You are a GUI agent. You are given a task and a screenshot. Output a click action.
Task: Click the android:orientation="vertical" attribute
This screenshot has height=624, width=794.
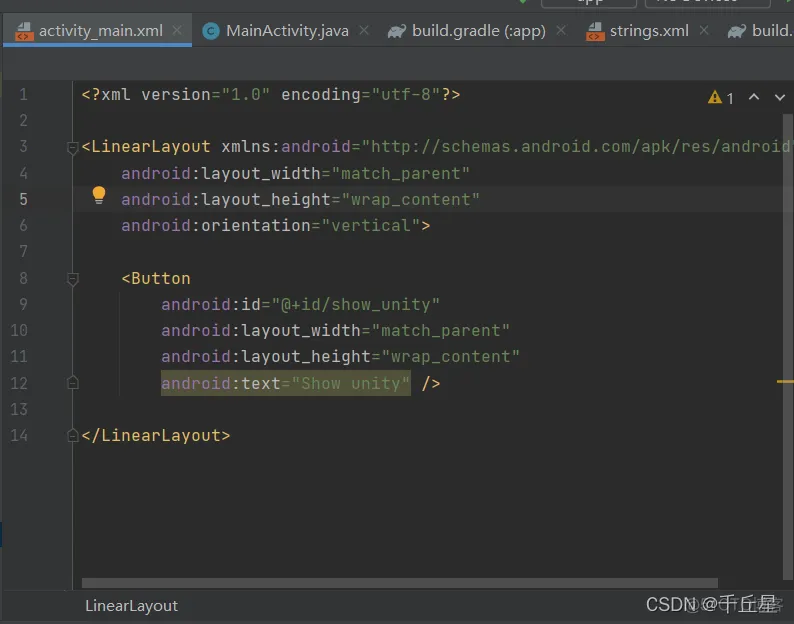[271, 225]
